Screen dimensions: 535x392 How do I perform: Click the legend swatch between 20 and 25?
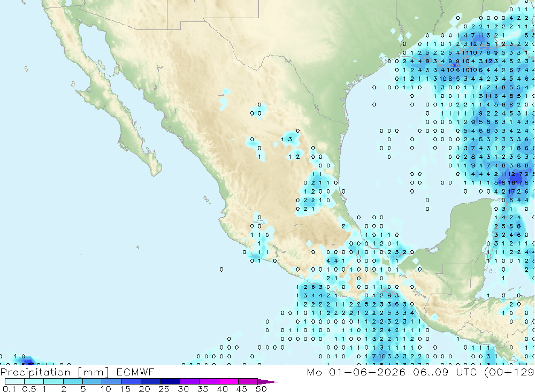(151, 381)
